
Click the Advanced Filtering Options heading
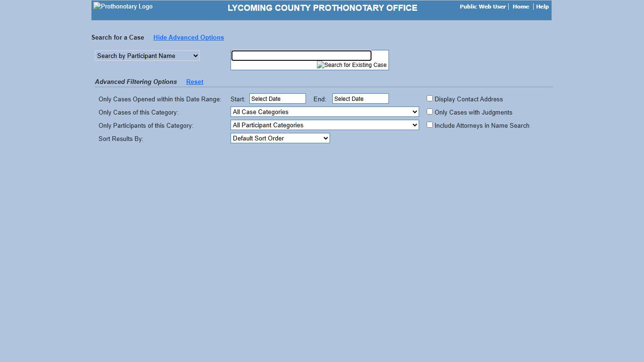click(136, 82)
